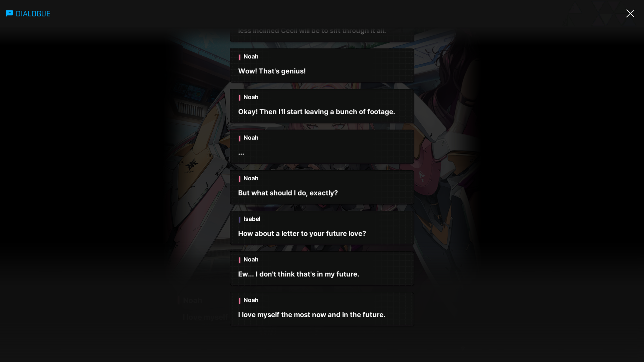644x362 pixels.
Task: Click pink marker next to 'But what should I do'
Action: pyautogui.click(x=239, y=179)
